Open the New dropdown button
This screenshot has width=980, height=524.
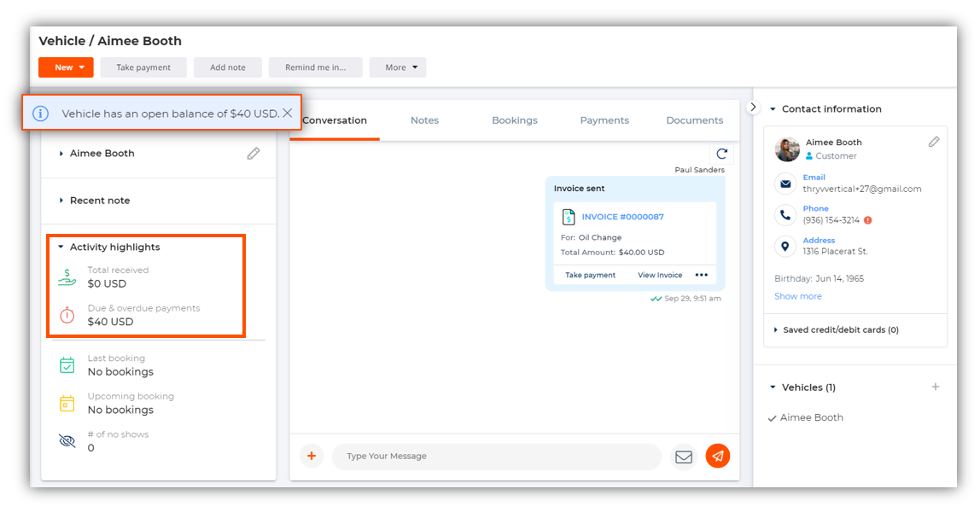[x=66, y=67]
